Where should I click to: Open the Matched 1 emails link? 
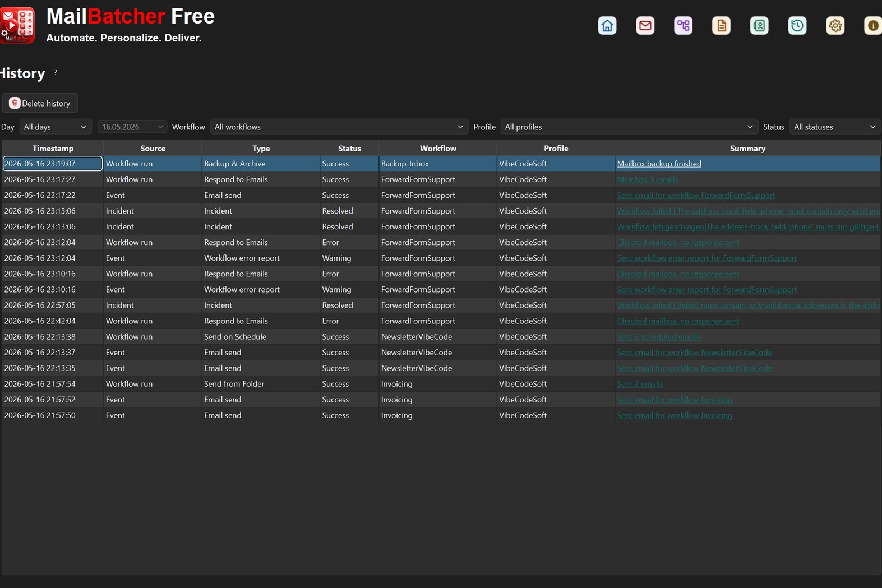pos(647,179)
